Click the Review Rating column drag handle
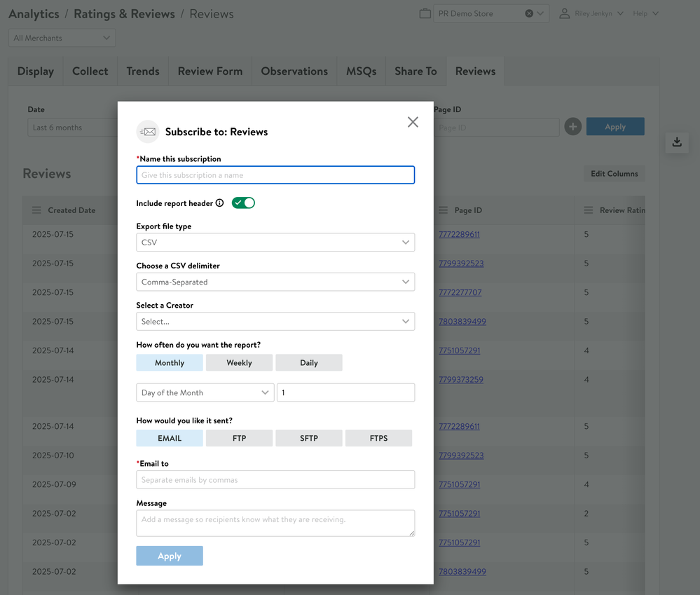The width and height of the screenshot is (700, 595). point(589,210)
